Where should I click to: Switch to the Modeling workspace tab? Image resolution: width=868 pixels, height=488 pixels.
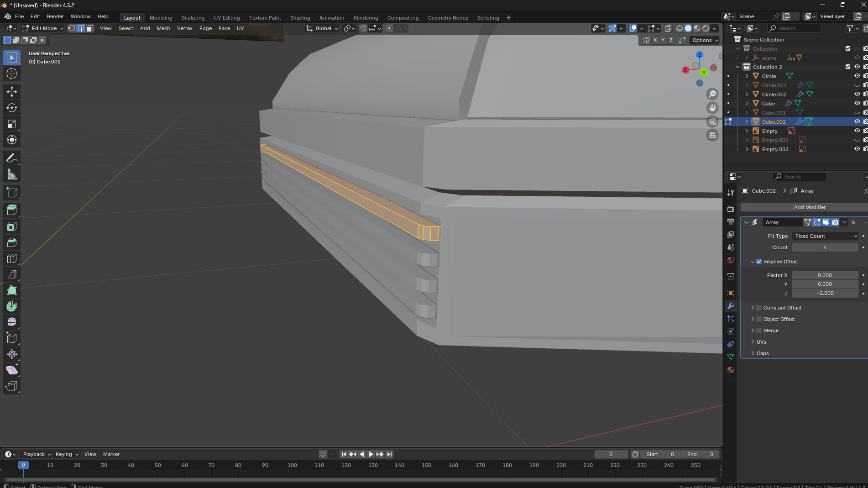[x=161, y=18]
